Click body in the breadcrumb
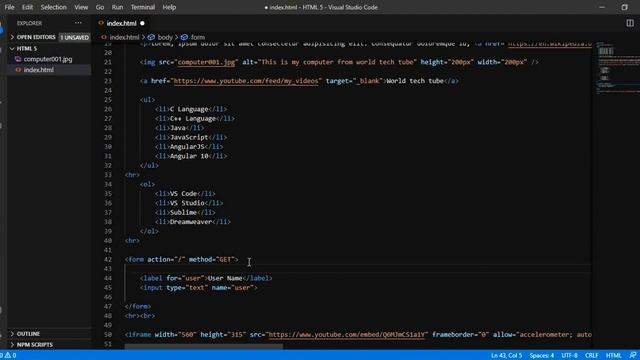Viewport: 640px width, 360px height. tap(165, 37)
